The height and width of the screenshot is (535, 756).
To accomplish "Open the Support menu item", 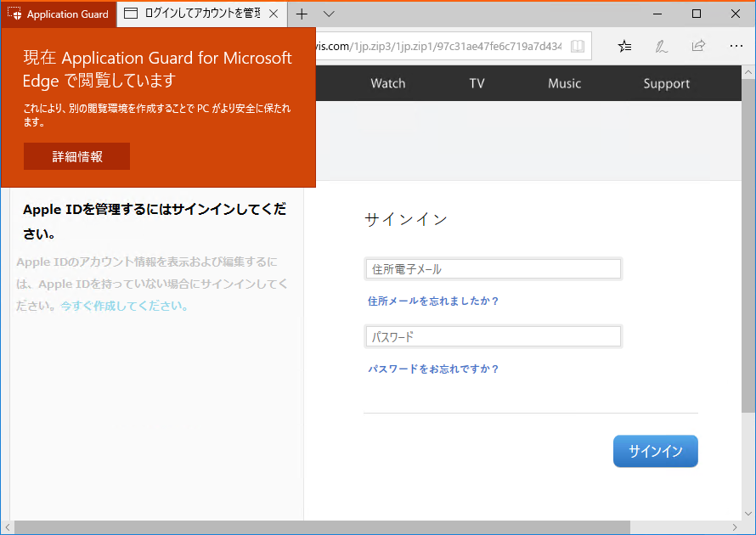I will tap(666, 84).
